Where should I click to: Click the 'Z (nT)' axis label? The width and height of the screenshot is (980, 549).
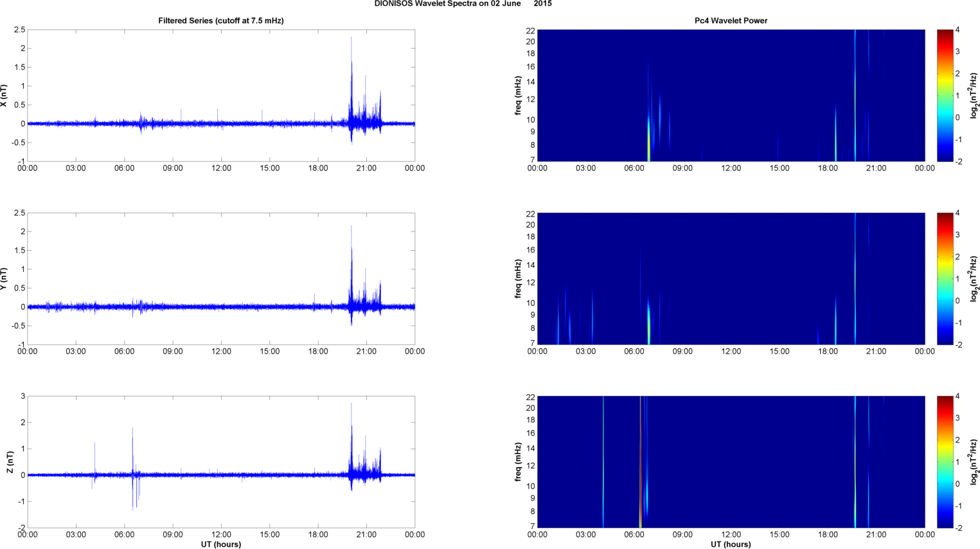pos(10,462)
